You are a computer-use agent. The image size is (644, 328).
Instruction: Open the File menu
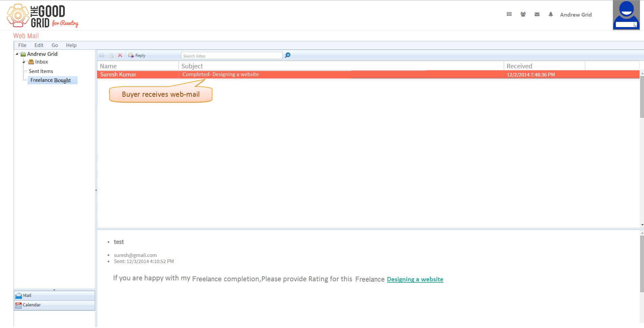tap(22, 45)
